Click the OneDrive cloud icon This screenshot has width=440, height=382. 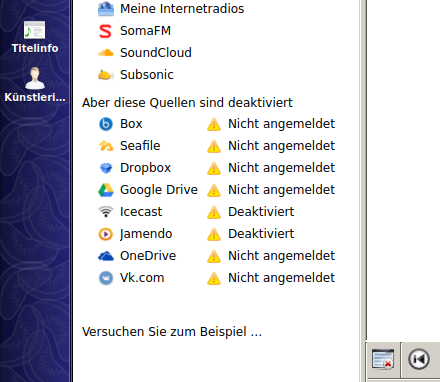tap(106, 256)
